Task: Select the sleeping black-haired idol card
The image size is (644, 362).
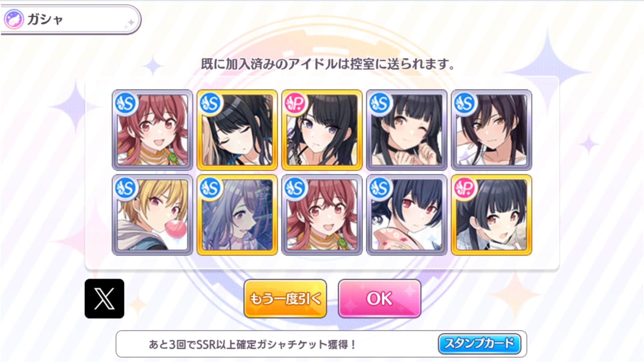Action: (x=237, y=130)
